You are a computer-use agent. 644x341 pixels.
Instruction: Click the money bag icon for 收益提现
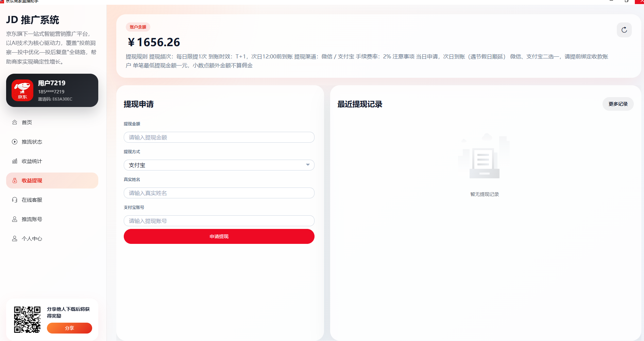point(15,180)
